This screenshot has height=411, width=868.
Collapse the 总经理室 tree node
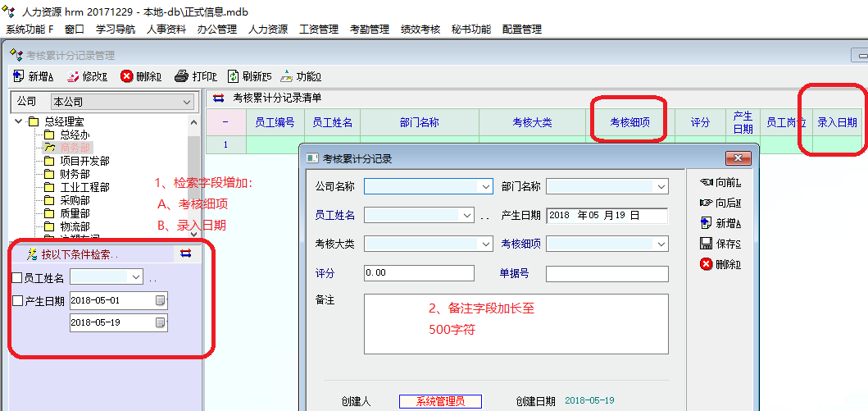pyautogui.click(x=18, y=121)
